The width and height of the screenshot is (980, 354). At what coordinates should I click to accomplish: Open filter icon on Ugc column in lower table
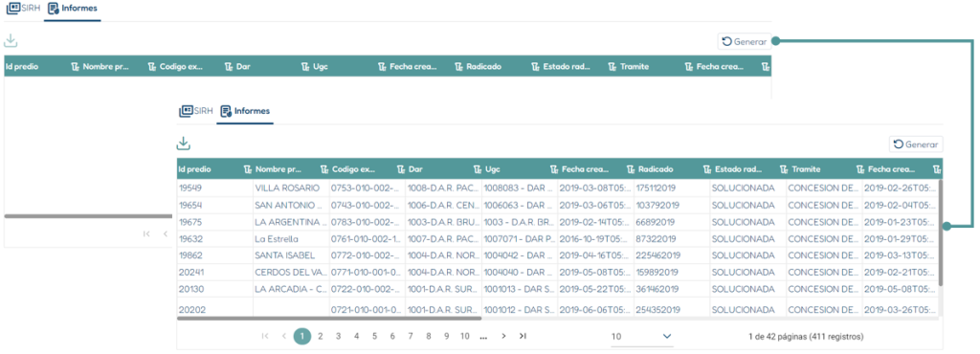pos(554,169)
